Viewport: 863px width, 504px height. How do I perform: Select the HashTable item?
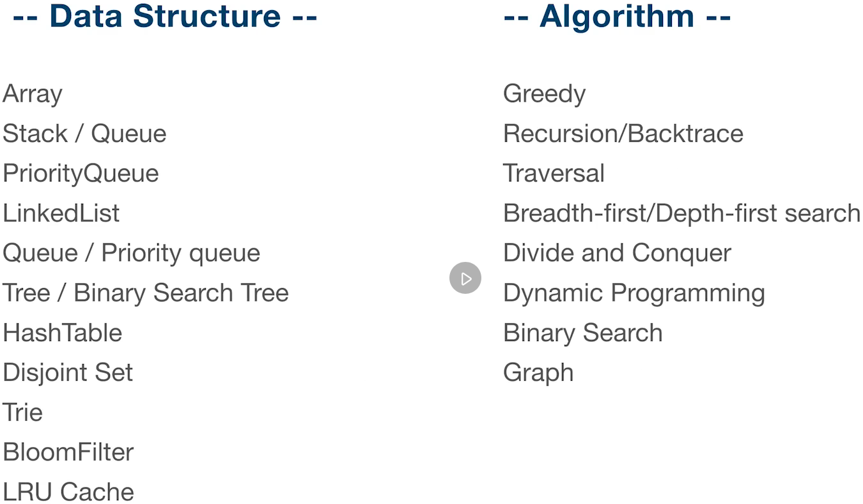click(x=63, y=333)
